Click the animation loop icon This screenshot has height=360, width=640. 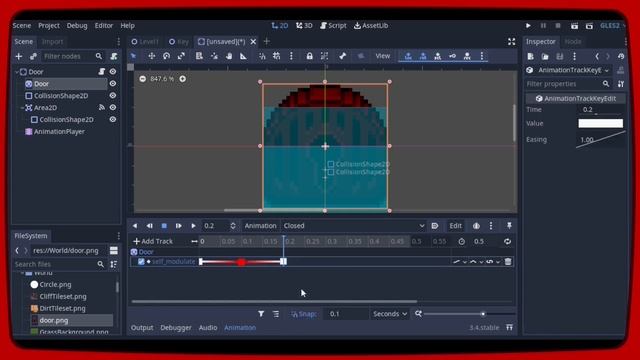[x=507, y=242]
